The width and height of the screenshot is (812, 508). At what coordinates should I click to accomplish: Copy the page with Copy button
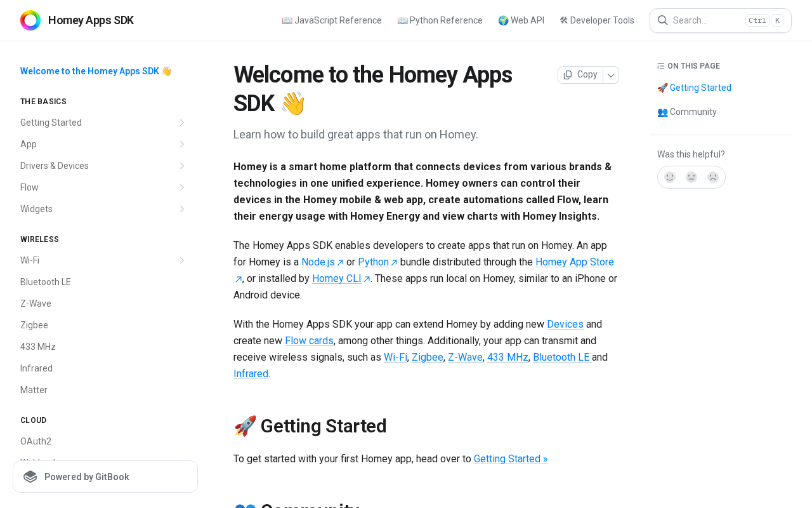point(580,75)
